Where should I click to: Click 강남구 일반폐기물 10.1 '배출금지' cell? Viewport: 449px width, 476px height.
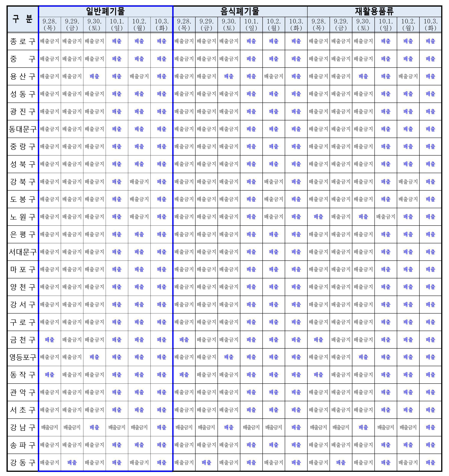tap(117, 427)
